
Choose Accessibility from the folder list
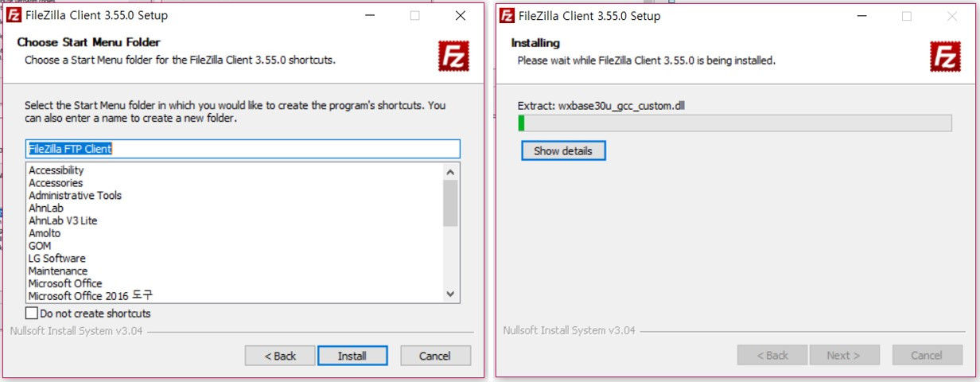pos(56,170)
